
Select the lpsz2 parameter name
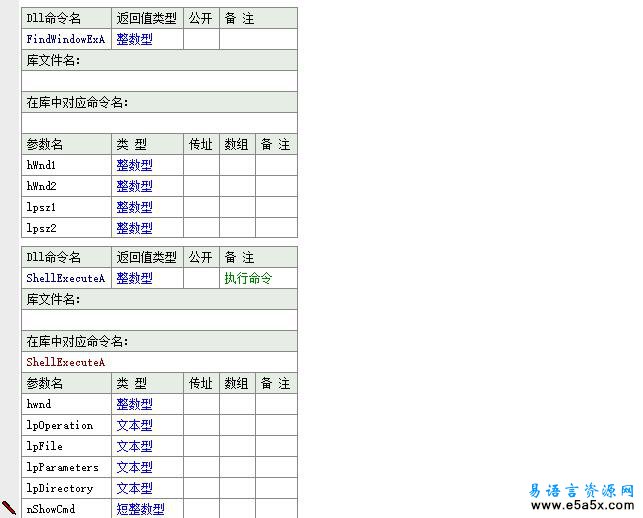tap(41, 228)
